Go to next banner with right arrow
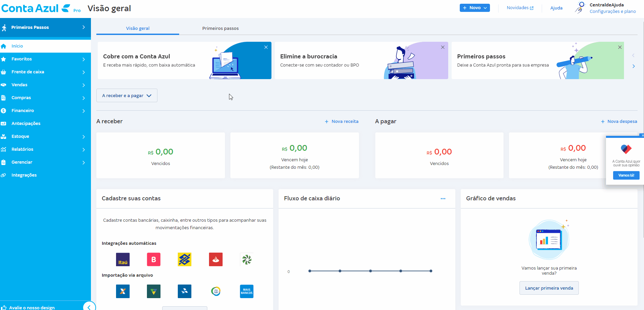Viewport: 644px width, 310px height. tap(633, 66)
